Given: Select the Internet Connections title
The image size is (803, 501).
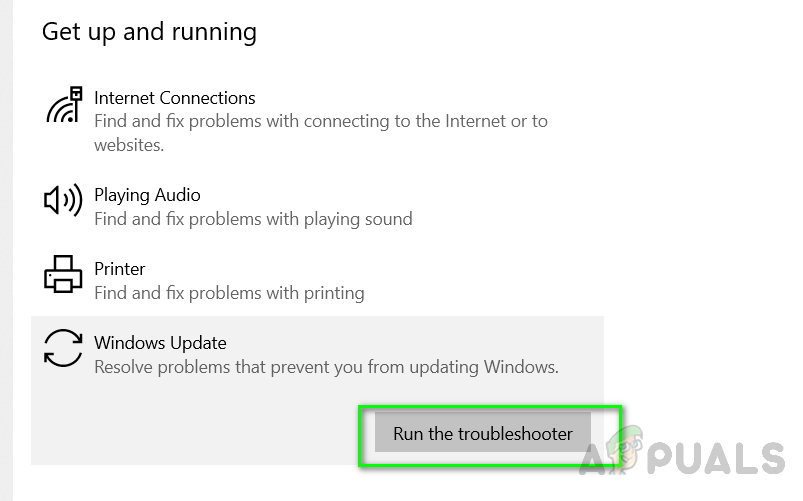Looking at the screenshot, I should click(x=174, y=98).
